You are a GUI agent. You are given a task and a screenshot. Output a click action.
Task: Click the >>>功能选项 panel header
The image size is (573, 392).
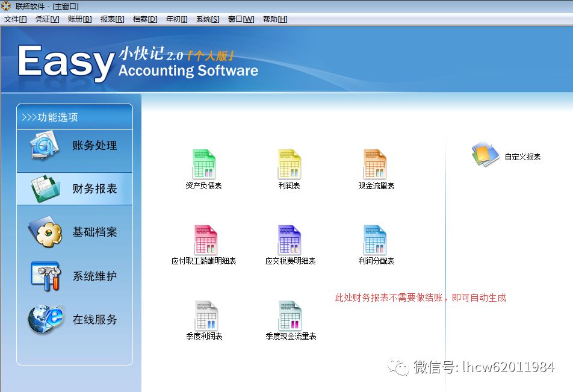coord(75,117)
